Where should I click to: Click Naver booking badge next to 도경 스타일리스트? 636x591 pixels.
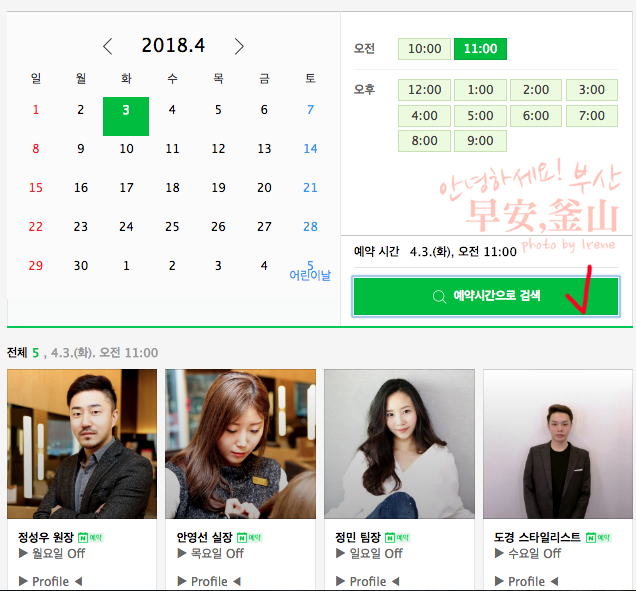click(x=598, y=538)
